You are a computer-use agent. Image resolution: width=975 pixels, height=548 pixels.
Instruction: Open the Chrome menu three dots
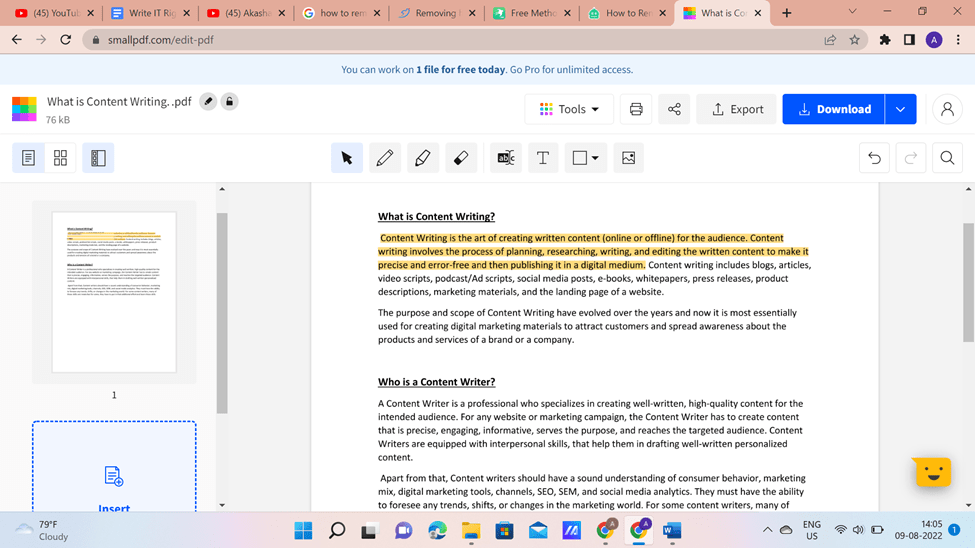point(958,40)
